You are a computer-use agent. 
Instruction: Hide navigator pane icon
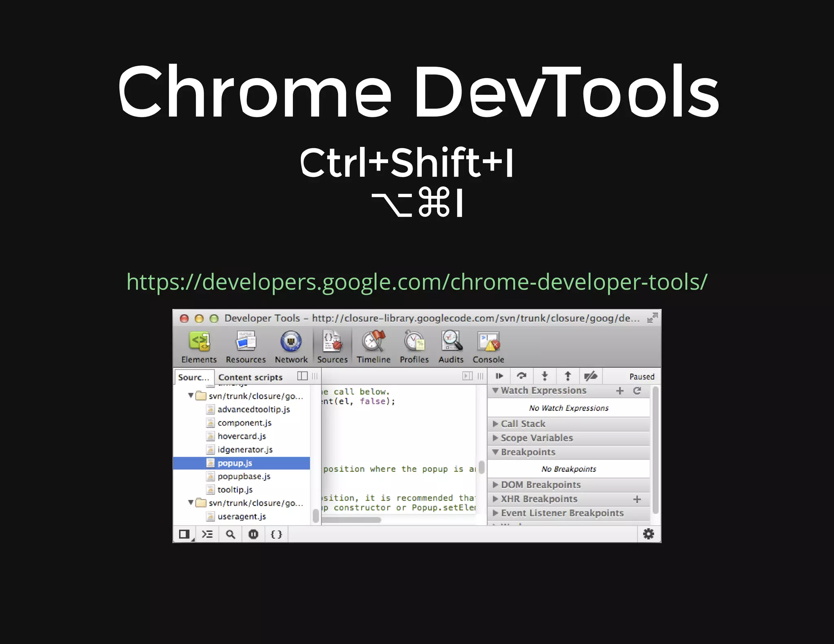coord(303,376)
